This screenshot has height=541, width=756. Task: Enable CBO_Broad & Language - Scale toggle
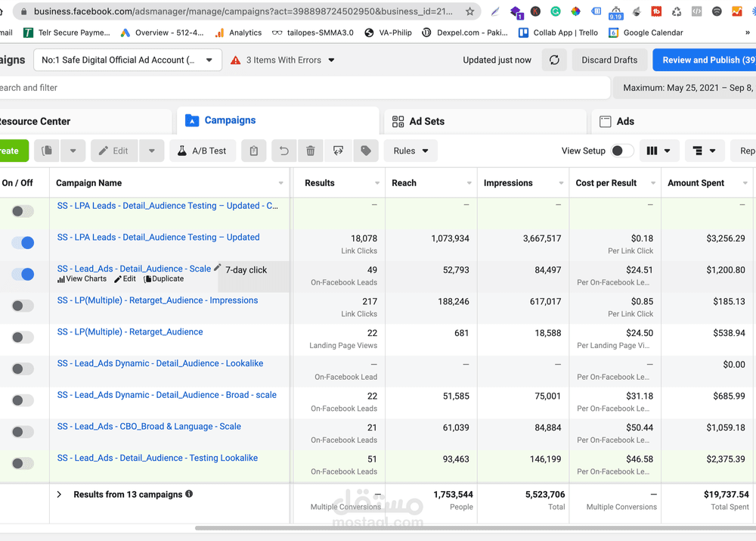[23, 431]
